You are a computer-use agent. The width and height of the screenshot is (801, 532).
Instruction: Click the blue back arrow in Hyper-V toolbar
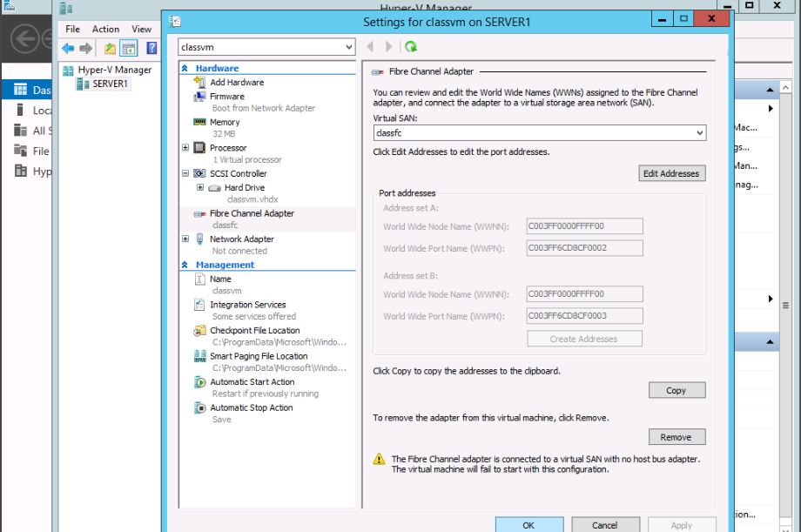coord(68,49)
